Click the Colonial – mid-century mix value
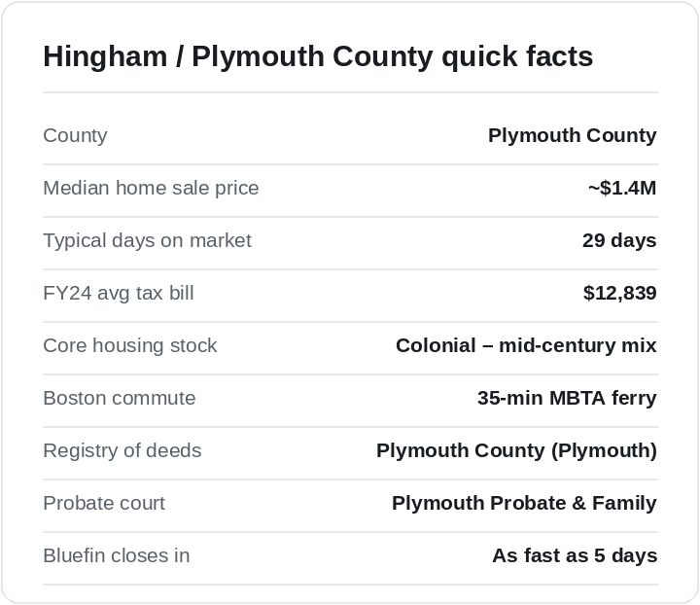700x605 pixels. pyautogui.click(x=526, y=345)
